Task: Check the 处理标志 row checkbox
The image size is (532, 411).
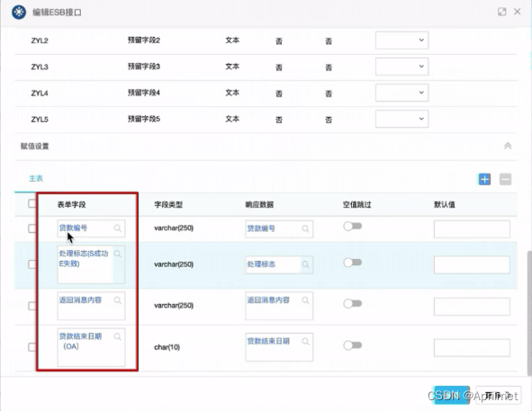Action: (32, 264)
